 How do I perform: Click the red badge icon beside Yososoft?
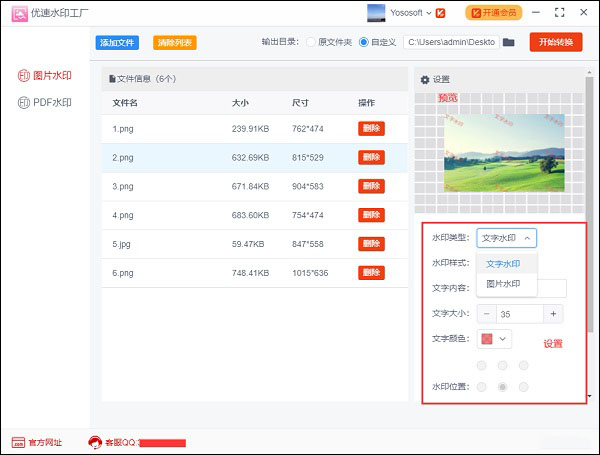[440, 13]
